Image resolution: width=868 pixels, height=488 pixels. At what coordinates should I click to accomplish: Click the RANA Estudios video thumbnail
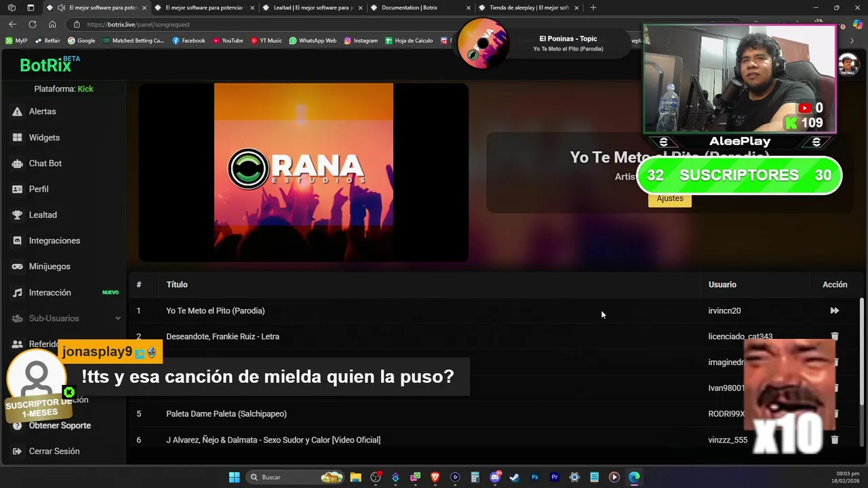(x=304, y=172)
